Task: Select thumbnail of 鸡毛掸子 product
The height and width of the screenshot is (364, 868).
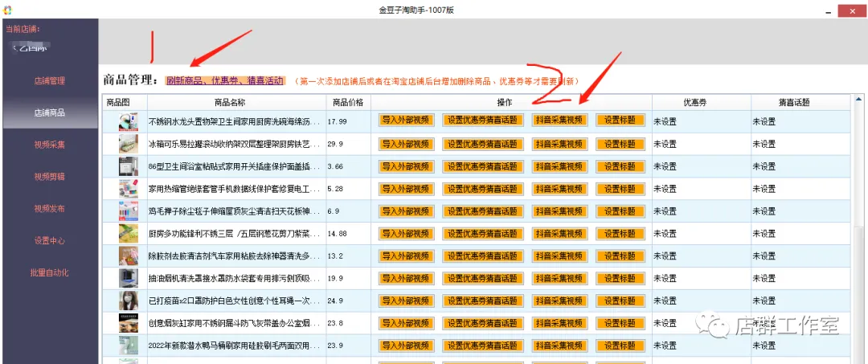Action: click(x=129, y=211)
